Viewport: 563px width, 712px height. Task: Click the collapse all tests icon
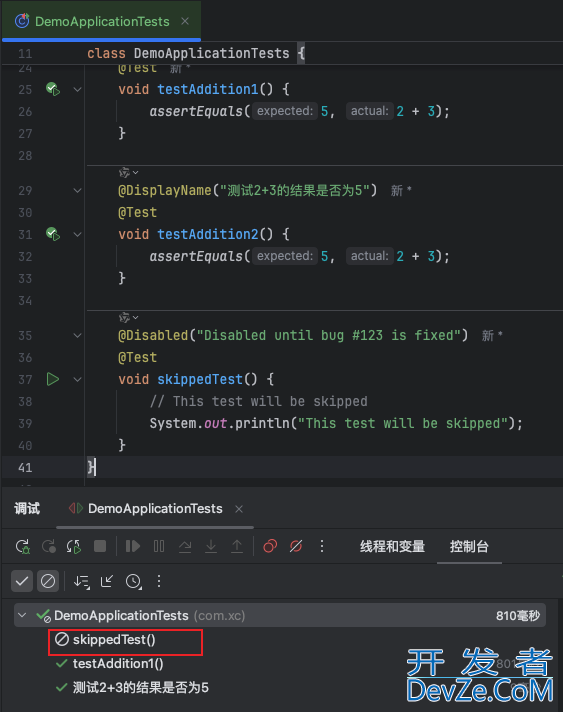[107, 581]
